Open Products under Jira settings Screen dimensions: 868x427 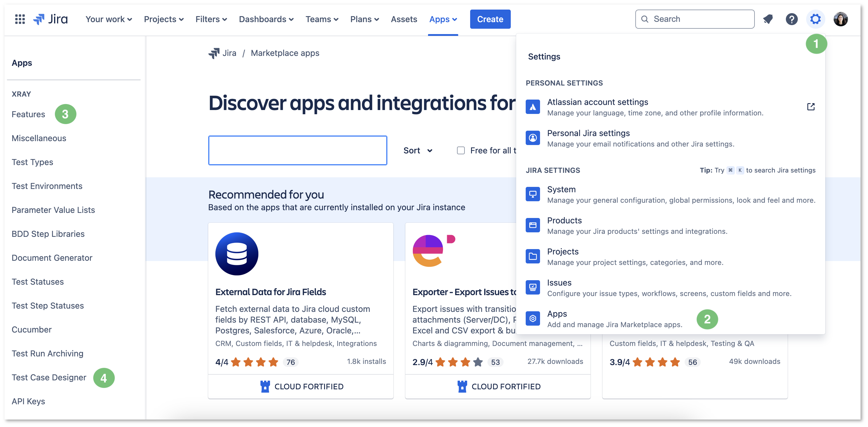coord(670,226)
